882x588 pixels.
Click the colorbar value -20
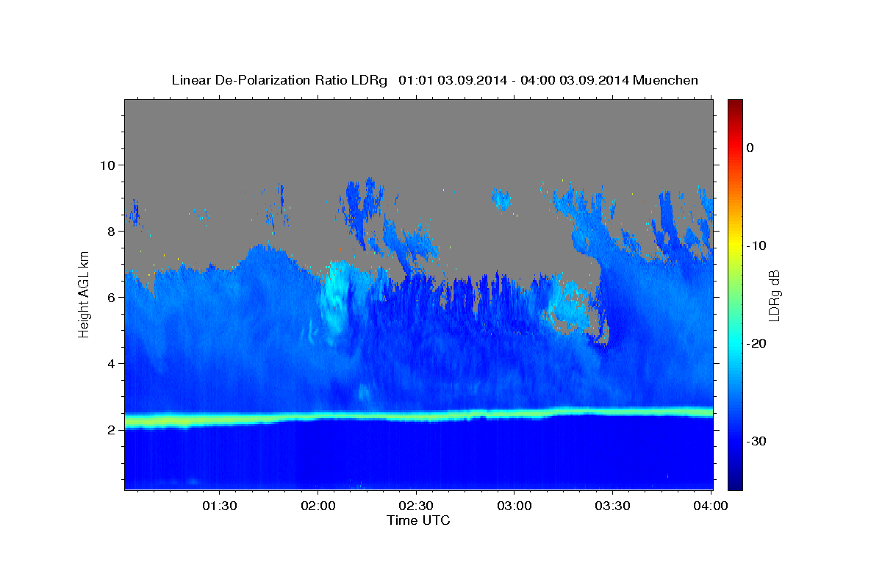757,343
